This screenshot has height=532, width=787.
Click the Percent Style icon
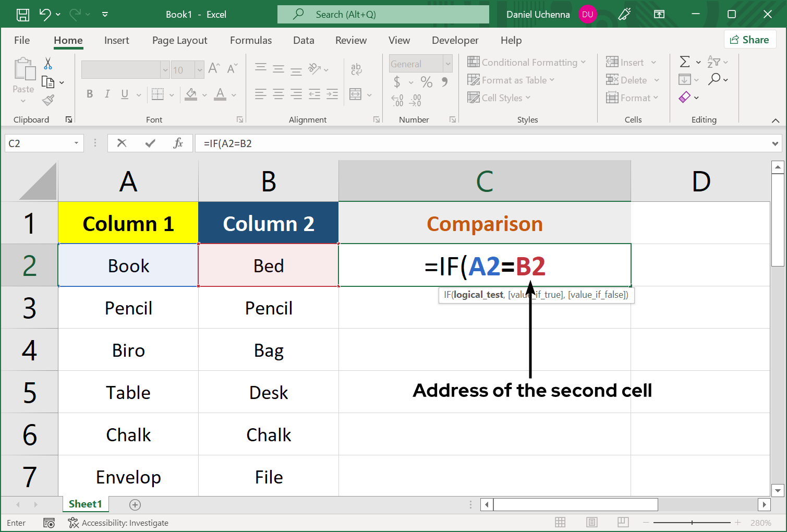click(426, 82)
